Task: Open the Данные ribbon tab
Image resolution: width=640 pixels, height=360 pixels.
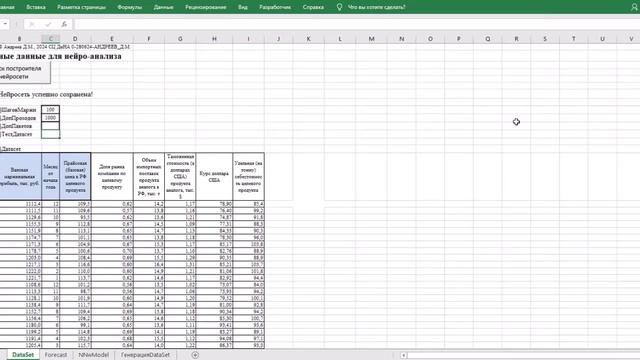Action: pos(163,7)
